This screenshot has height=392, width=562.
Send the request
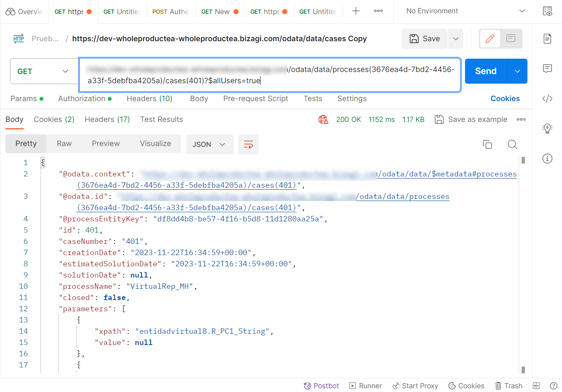[x=486, y=71]
